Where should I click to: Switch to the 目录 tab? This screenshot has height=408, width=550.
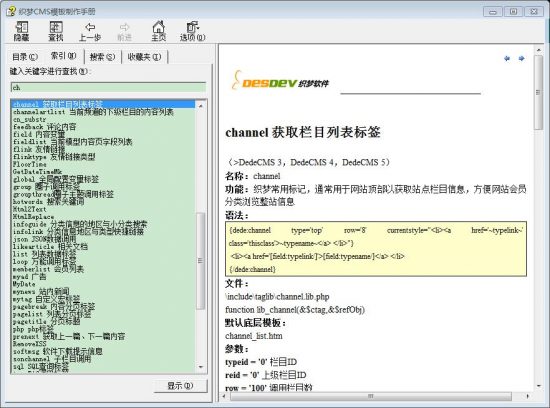coord(25,57)
